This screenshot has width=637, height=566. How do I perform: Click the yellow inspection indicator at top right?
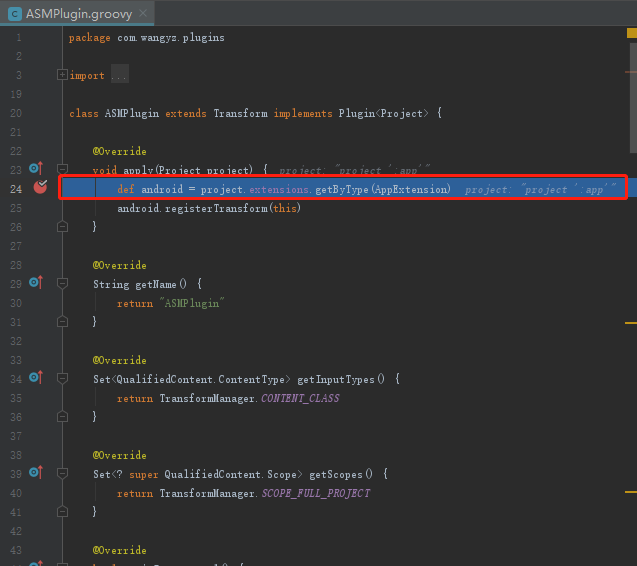pyautogui.click(x=632, y=33)
